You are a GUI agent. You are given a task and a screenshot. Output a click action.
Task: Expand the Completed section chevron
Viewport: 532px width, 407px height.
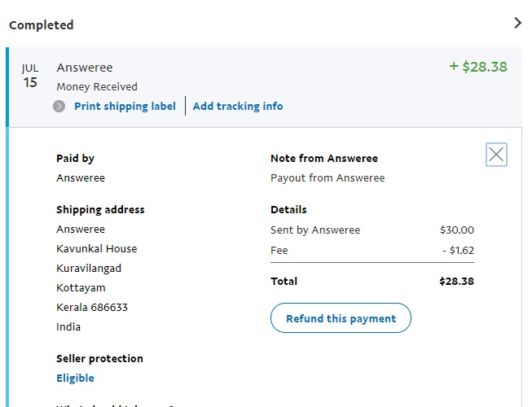pos(517,23)
